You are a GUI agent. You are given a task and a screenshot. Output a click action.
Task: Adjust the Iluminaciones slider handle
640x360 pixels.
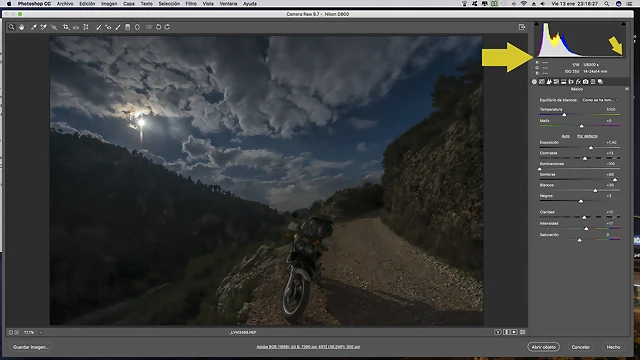[540, 169]
